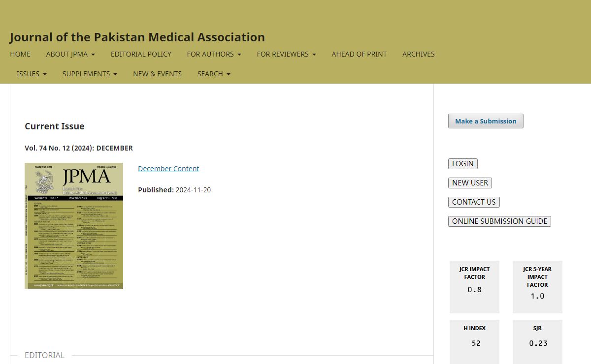Open the ARCHIVES page

pyautogui.click(x=419, y=54)
